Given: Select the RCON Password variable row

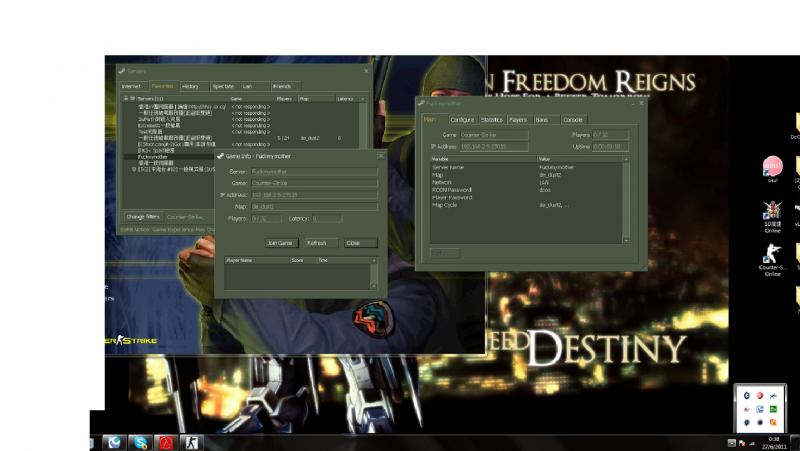Looking at the screenshot, I should point(526,190).
